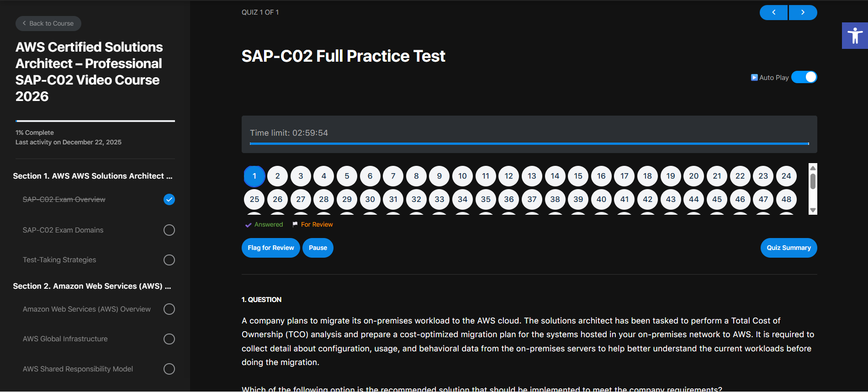Go to next lesson arrow
This screenshot has height=392, width=868.
(803, 12)
